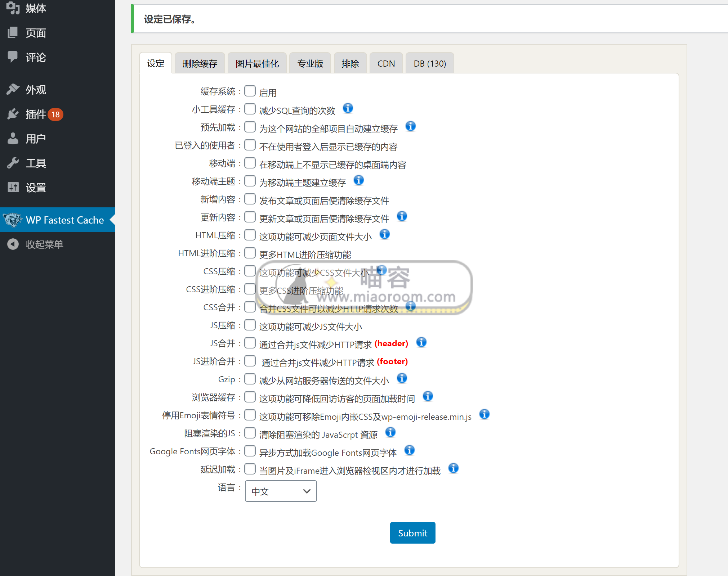Enable the 缓存系统 启用 checkbox
Screen dimensions: 728x576
250,91
